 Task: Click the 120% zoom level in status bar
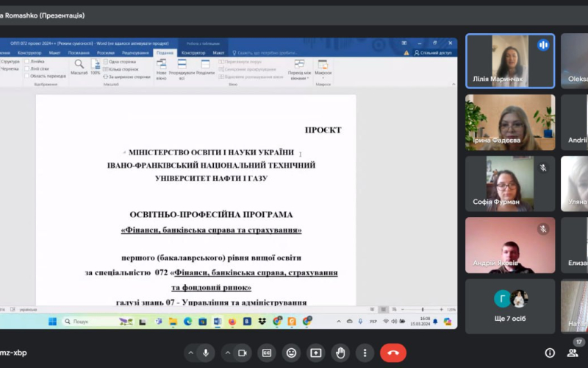pos(451,309)
